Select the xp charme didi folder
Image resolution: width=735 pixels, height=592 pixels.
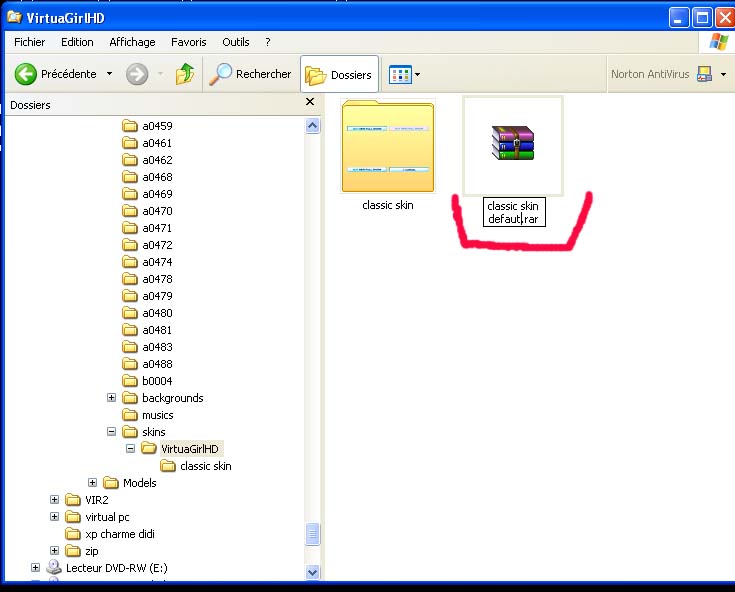coord(110,534)
